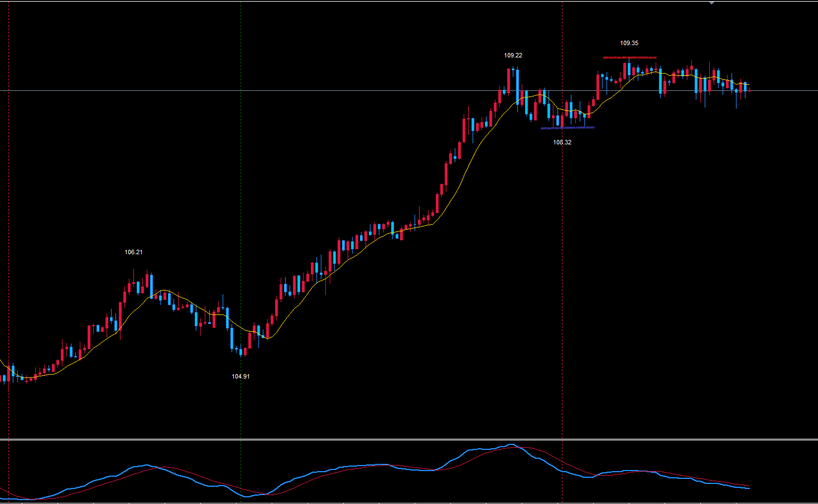Screen dimensions: 818x504
Task: Click the last, rightmost candle on the chart
Action: [749, 90]
